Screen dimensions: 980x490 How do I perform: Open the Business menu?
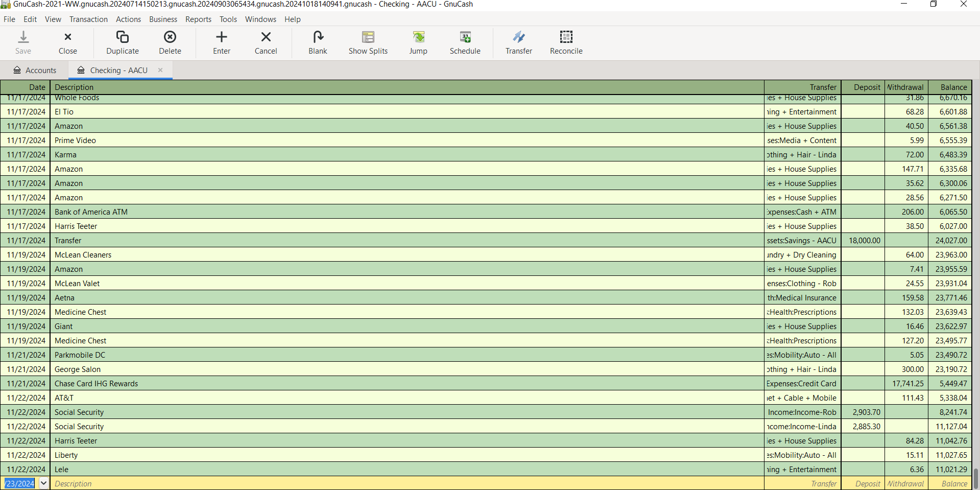point(163,19)
